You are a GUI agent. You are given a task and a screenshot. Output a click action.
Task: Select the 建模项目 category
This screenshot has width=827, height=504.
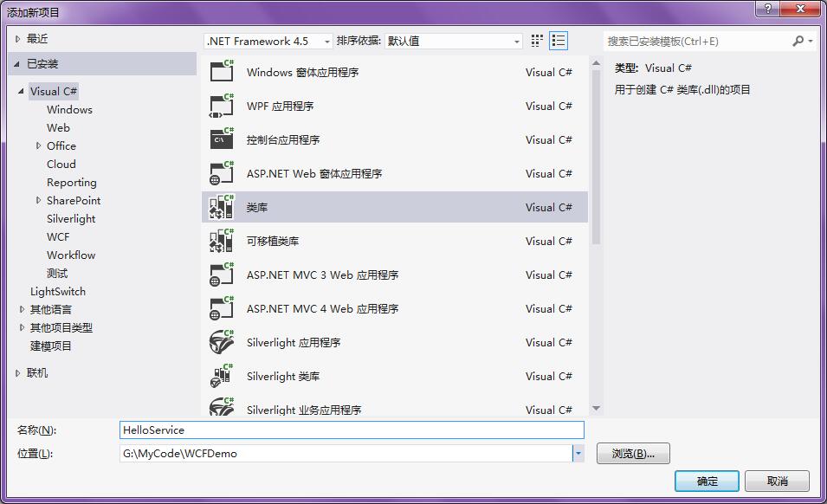pyautogui.click(x=50, y=346)
